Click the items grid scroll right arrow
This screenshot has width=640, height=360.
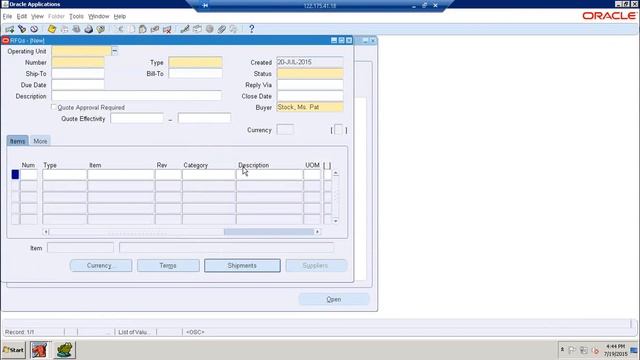(x=317, y=232)
